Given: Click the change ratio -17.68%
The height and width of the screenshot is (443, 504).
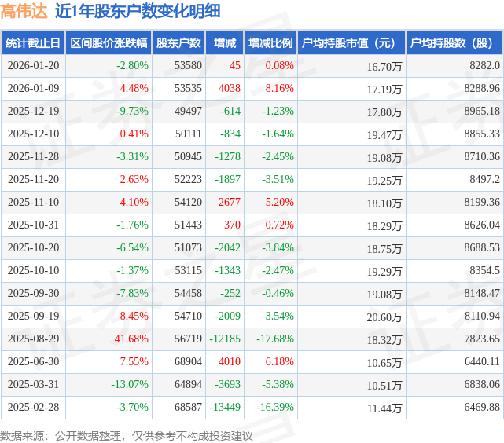Looking at the screenshot, I should point(275,339).
